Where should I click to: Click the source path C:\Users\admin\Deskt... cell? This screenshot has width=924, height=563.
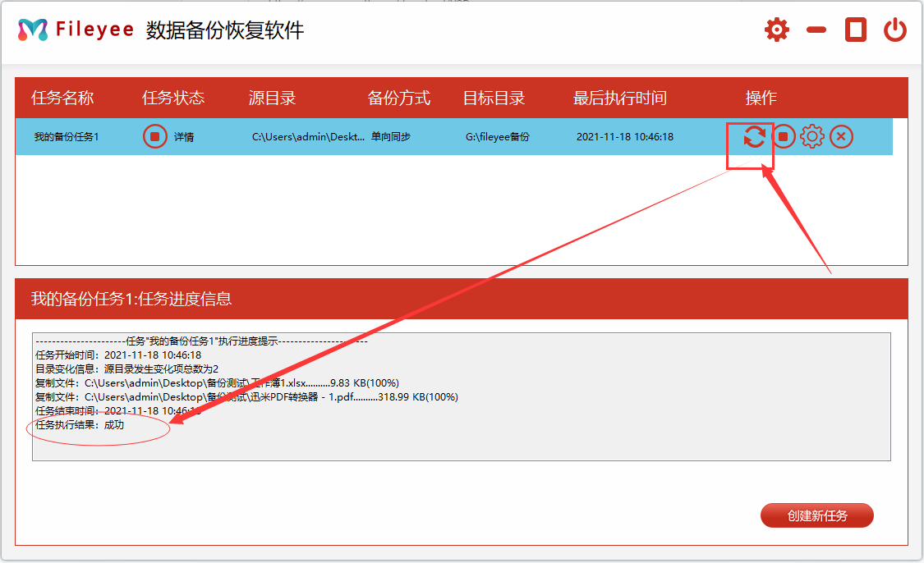coord(308,137)
